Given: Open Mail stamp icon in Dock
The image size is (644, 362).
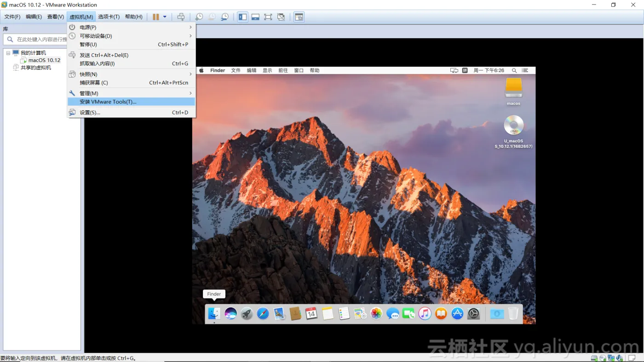Looking at the screenshot, I should point(279,314).
